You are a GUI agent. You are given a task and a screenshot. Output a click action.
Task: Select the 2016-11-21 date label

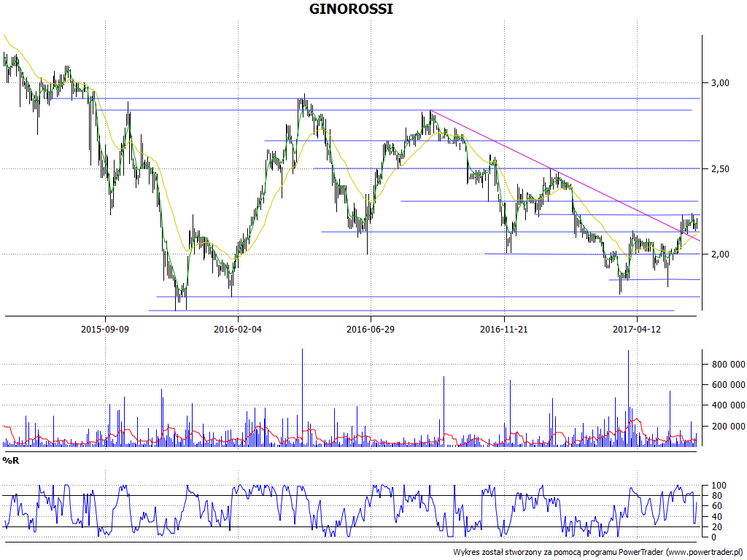pyautogui.click(x=504, y=329)
